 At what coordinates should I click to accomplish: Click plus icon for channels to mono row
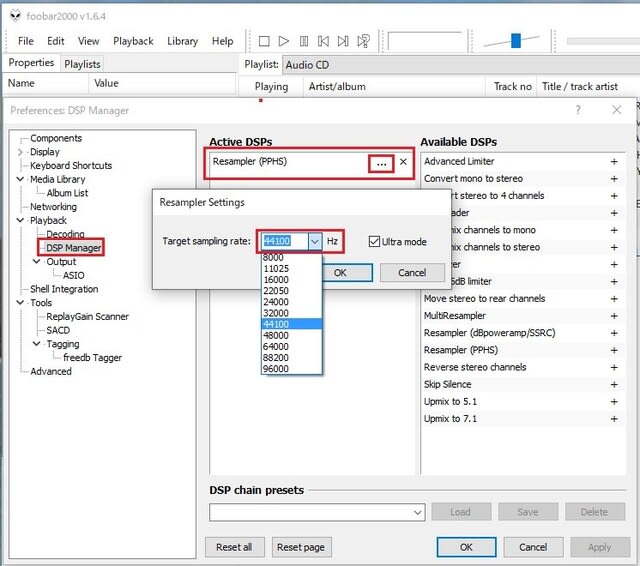(x=614, y=230)
